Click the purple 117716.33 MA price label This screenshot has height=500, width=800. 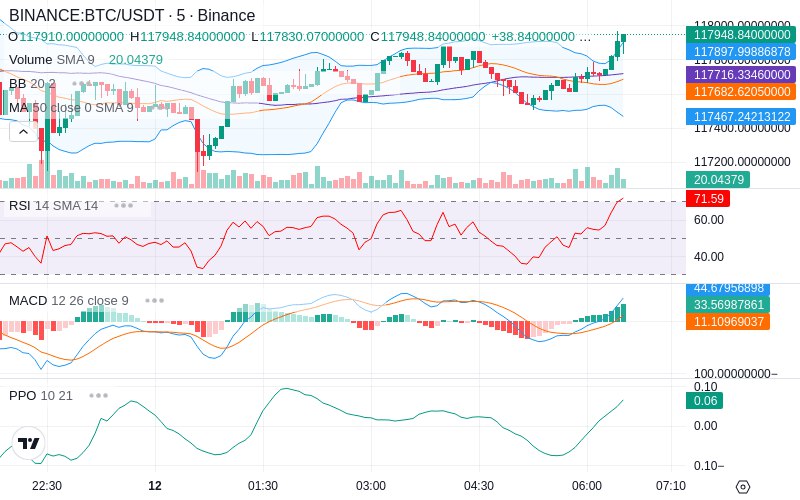click(x=742, y=74)
